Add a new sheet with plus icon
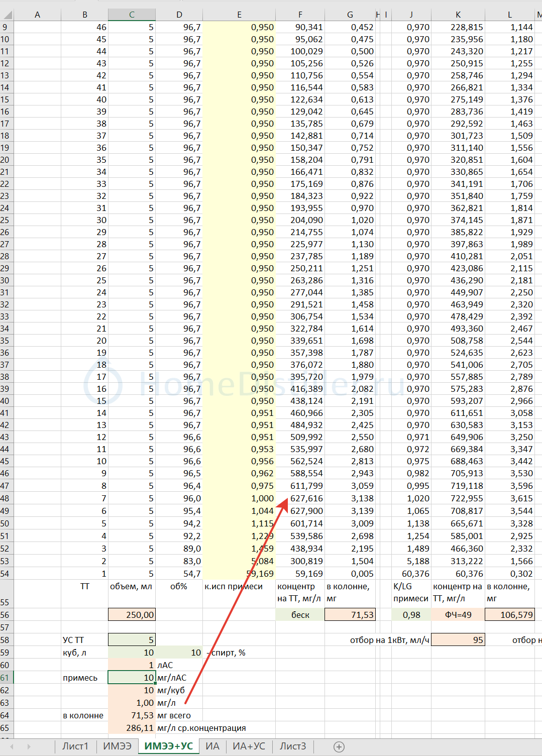This screenshot has height=756, width=542. point(339,746)
